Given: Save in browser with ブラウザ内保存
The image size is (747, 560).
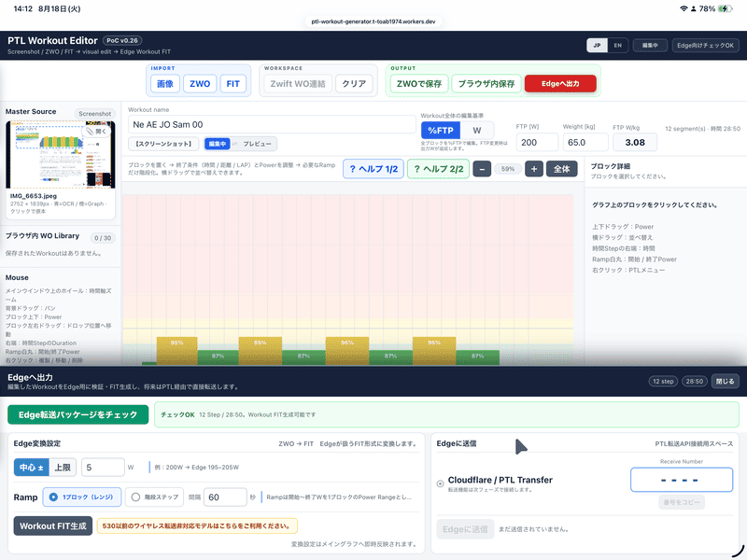Looking at the screenshot, I should (x=486, y=84).
